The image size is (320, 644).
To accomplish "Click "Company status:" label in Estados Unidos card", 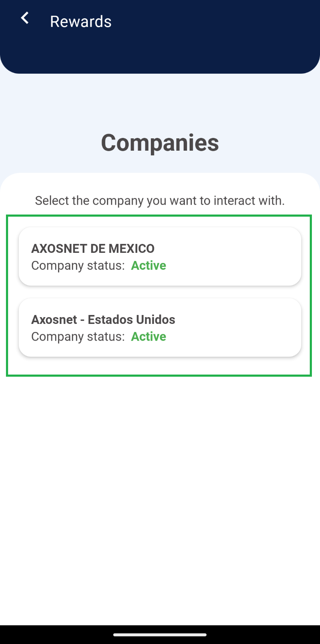I will (78, 337).
